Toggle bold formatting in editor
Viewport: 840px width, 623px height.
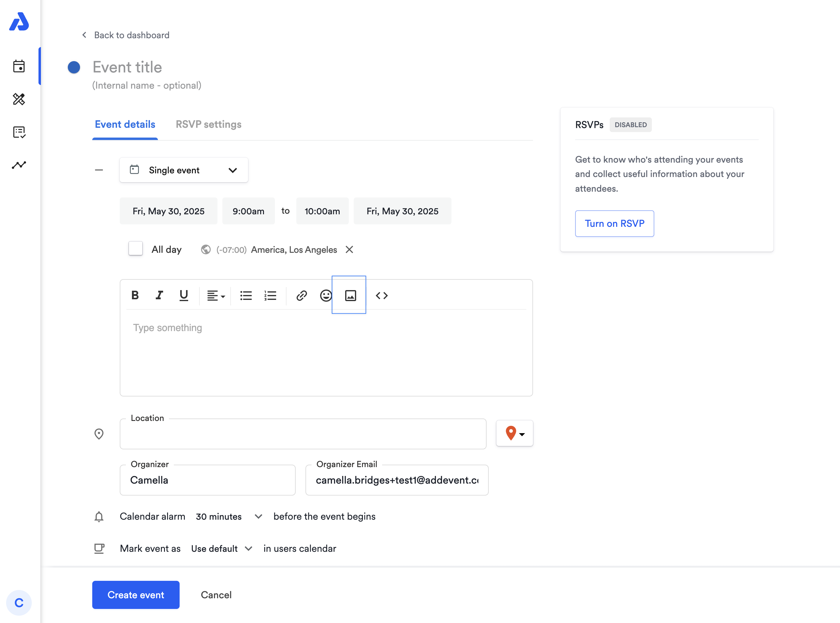click(135, 295)
